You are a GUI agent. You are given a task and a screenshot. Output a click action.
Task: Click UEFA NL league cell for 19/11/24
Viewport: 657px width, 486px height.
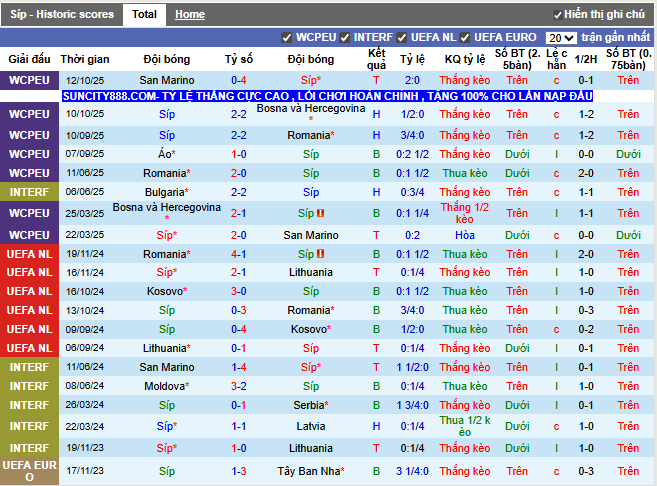click(29, 254)
